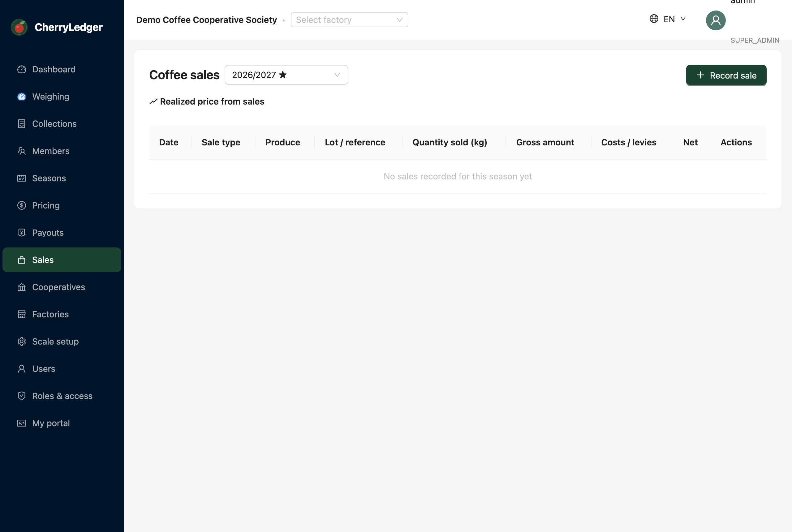792x532 pixels.
Task: Click the SUPER_ADMIN role label
Action: point(755,41)
